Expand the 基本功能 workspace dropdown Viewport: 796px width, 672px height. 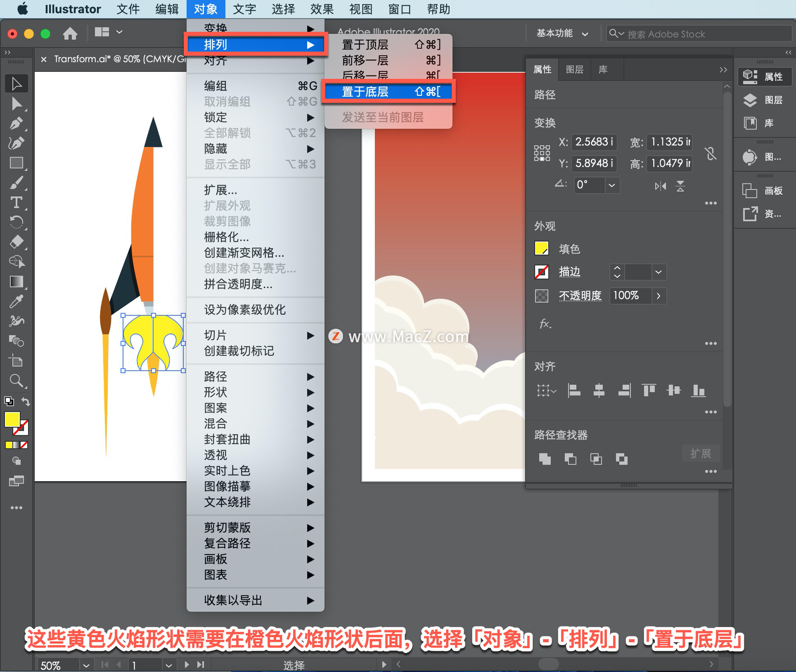(x=585, y=34)
